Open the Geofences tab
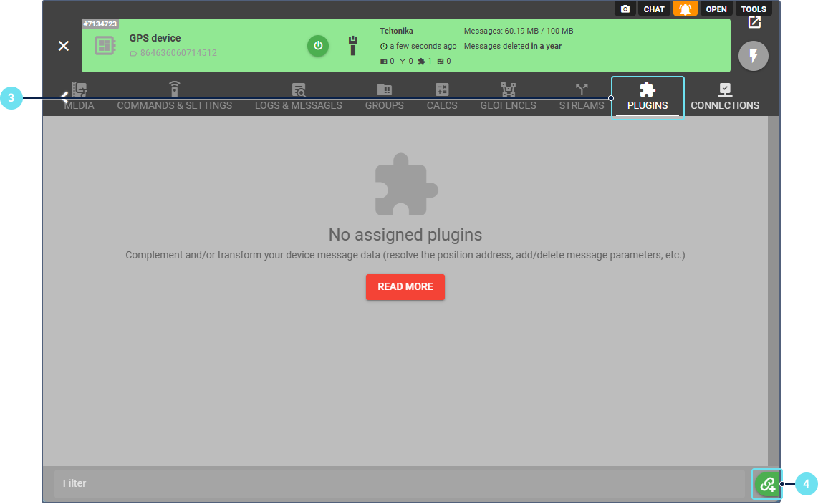Screen dimensions: 818x504 coord(508,97)
